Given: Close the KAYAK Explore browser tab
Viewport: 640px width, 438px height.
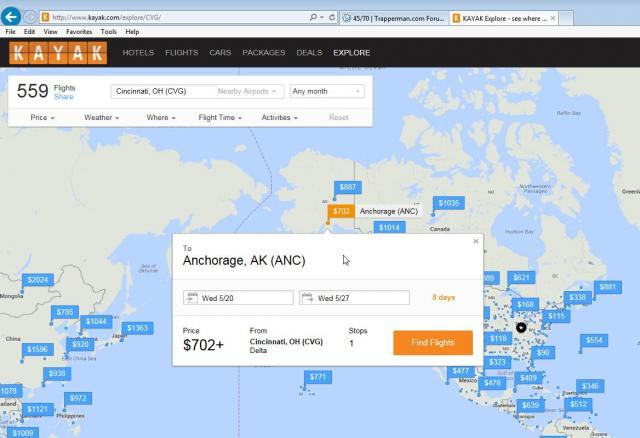Looking at the screenshot, I should pyautogui.click(x=553, y=18).
